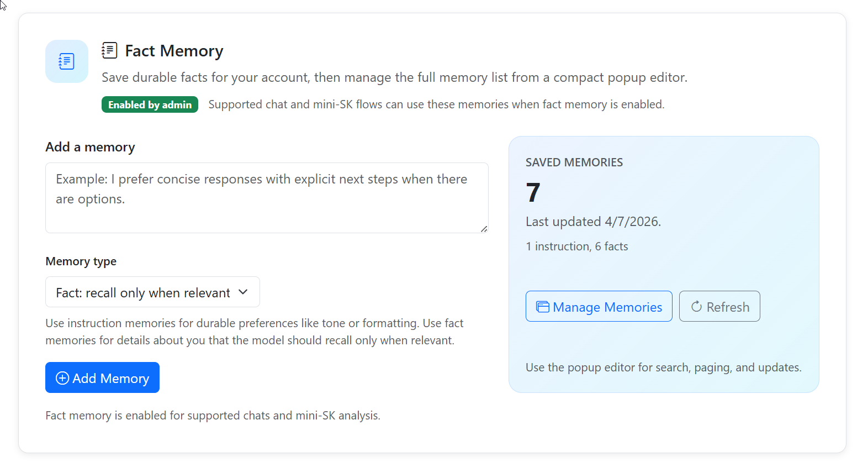Click inside the memory example text field
The height and width of the screenshot is (467, 868).
point(267,197)
